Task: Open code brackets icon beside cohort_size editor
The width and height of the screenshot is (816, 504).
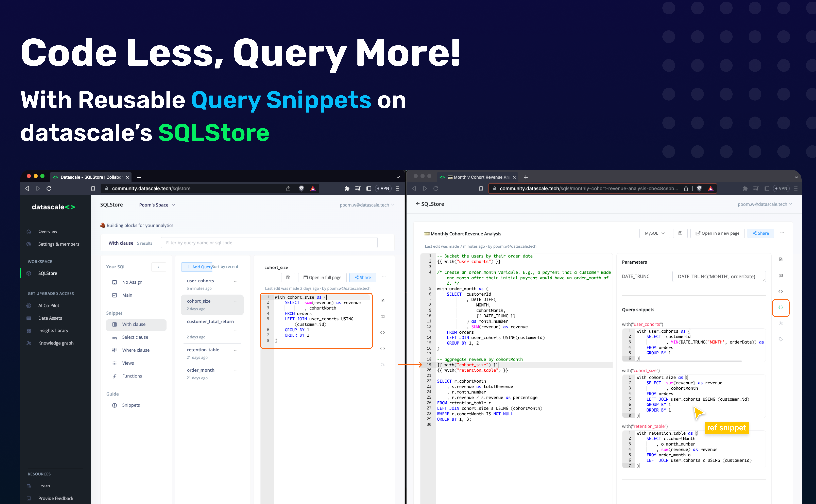Action: point(383,333)
